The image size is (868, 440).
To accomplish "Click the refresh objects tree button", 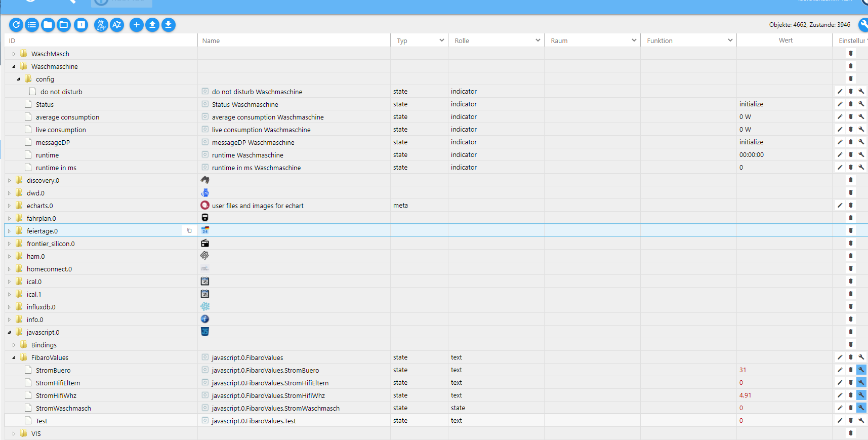I will click(x=16, y=25).
